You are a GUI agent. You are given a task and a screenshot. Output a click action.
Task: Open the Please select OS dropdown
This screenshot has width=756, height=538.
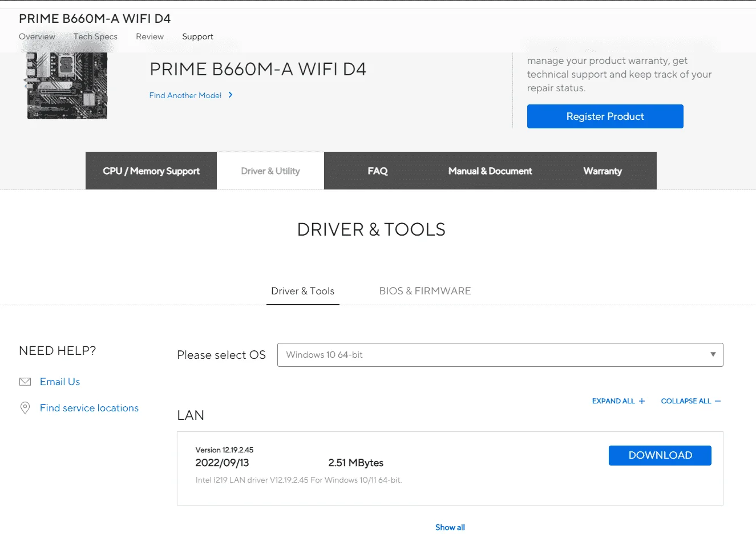(x=500, y=355)
